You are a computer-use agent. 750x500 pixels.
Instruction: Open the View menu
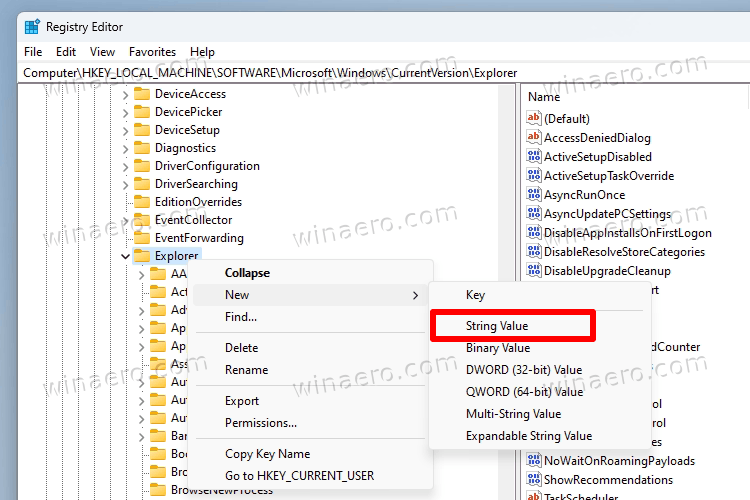point(102,52)
